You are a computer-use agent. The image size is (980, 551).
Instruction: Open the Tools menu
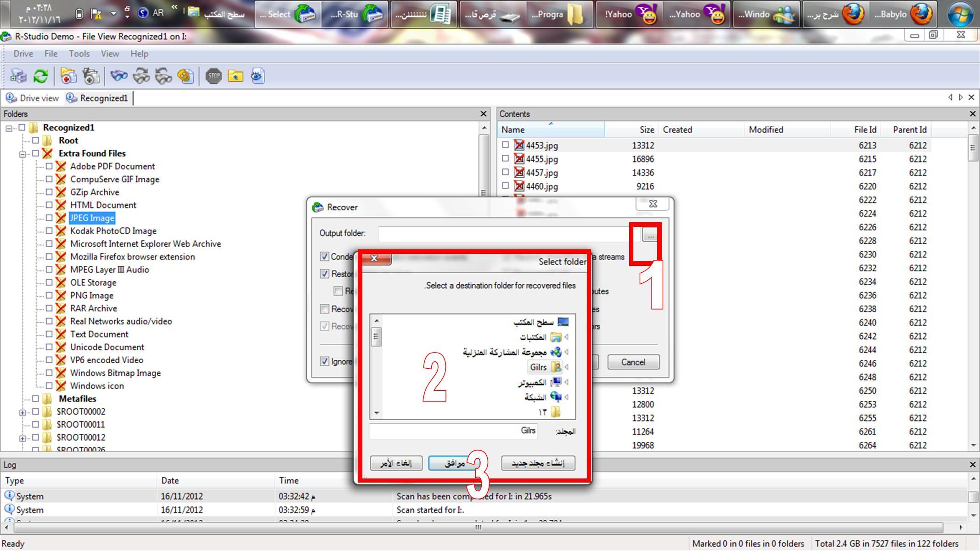79,54
